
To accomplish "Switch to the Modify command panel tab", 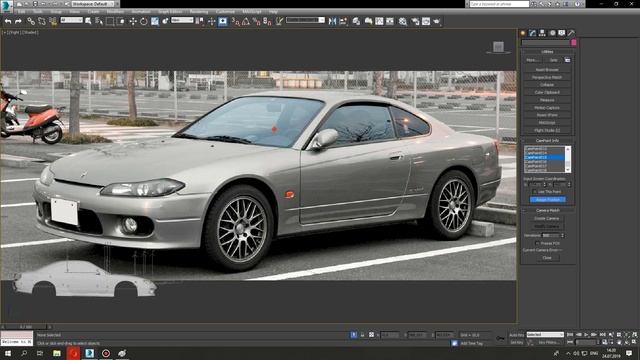I will 533,33.
